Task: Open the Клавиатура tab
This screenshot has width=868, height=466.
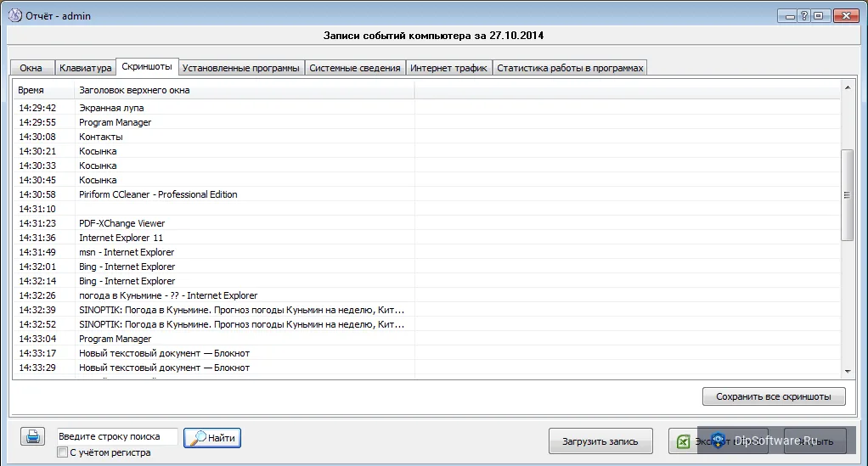Action: coord(85,68)
